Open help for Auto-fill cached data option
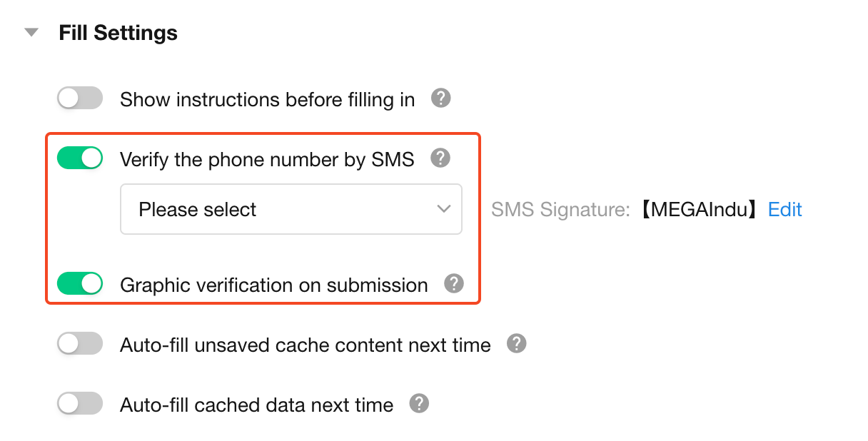Image resolution: width=868 pixels, height=441 pixels. click(419, 404)
